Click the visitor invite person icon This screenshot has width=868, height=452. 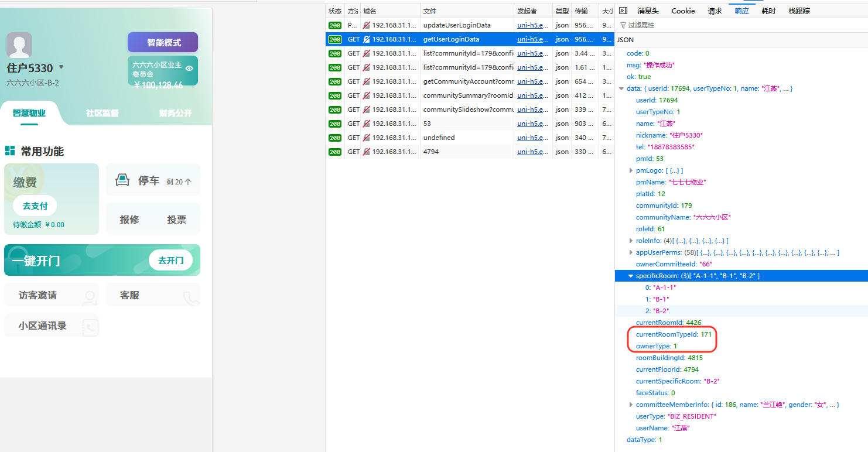(90, 298)
